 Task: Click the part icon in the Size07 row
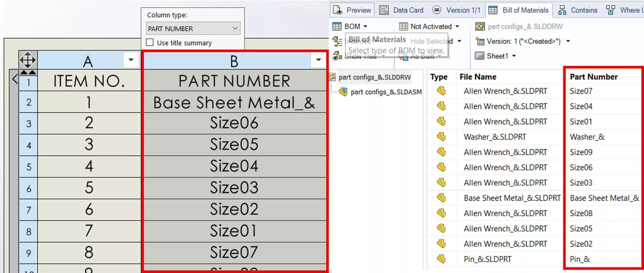(441, 91)
